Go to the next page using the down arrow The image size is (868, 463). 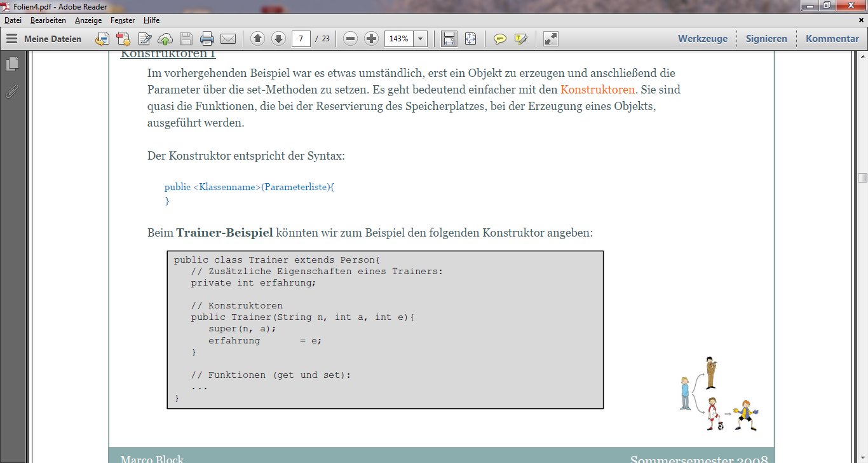278,39
